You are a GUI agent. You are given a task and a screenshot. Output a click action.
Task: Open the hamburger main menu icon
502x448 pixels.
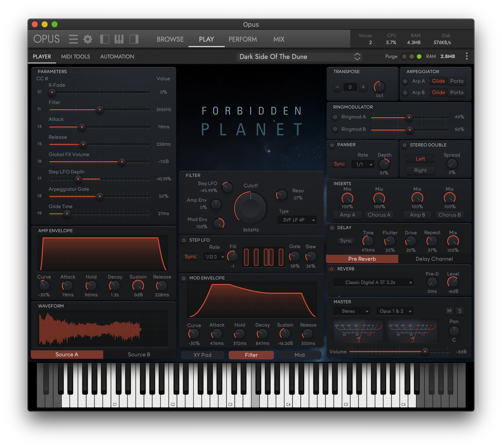pos(73,39)
